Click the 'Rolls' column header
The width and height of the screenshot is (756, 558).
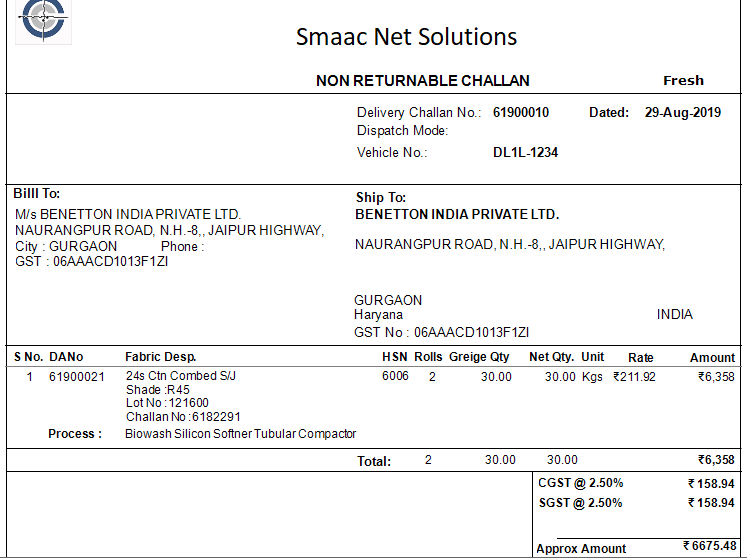pos(428,357)
